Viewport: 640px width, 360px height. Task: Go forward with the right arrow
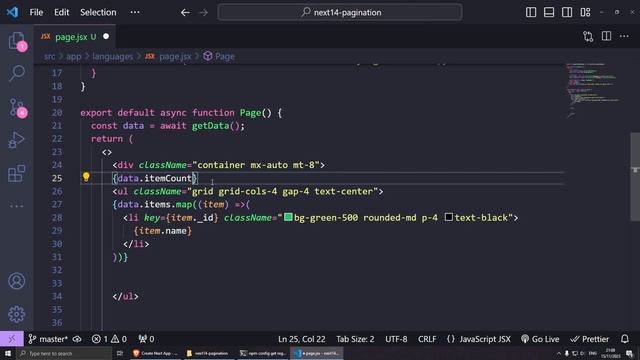pyautogui.click(x=203, y=13)
